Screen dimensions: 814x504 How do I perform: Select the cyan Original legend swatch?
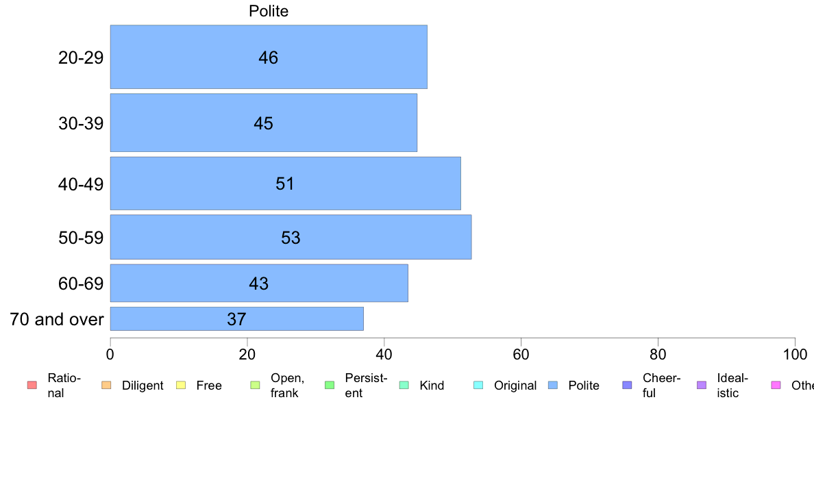tap(479, 385)
